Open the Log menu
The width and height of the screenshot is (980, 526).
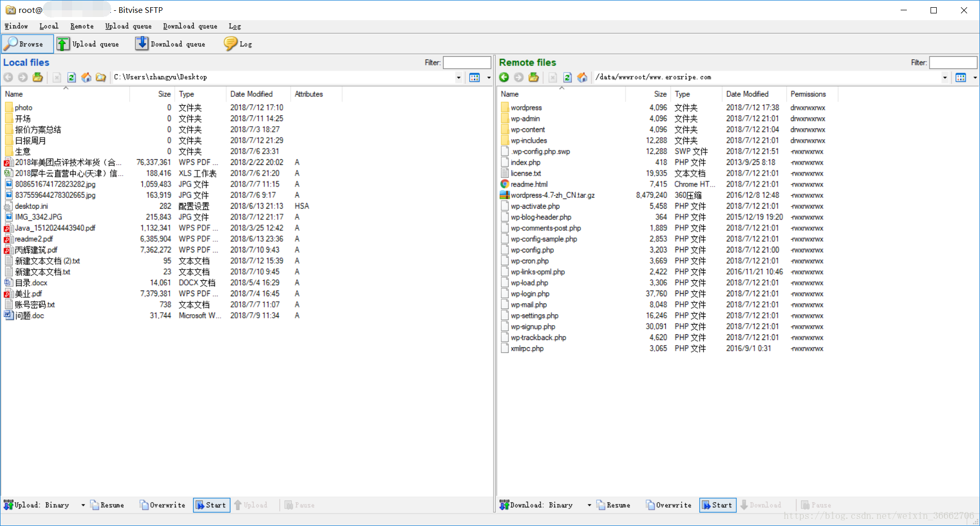pyautogui.click(x=235, y=26)
